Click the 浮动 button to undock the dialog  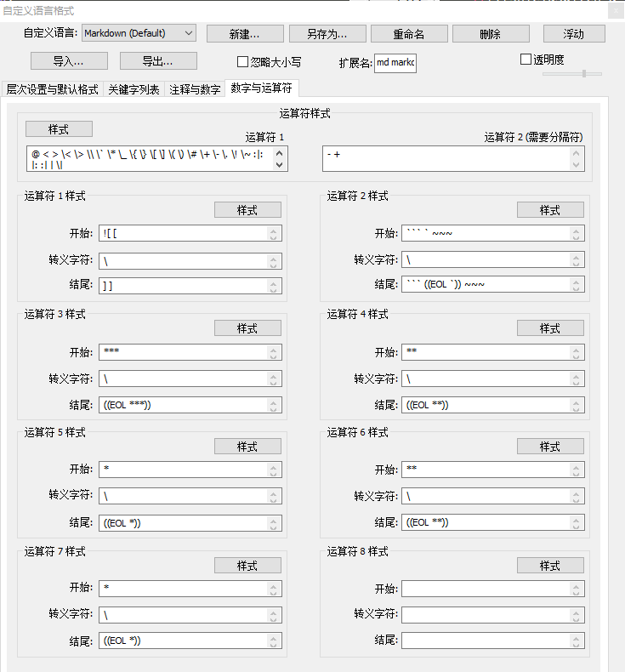coord(573,34)
